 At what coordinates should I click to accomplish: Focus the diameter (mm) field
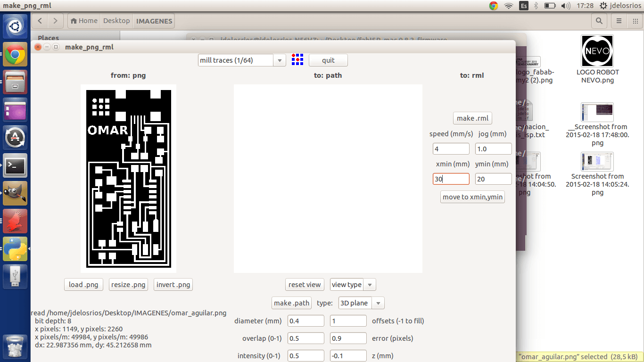coord(306,321)
